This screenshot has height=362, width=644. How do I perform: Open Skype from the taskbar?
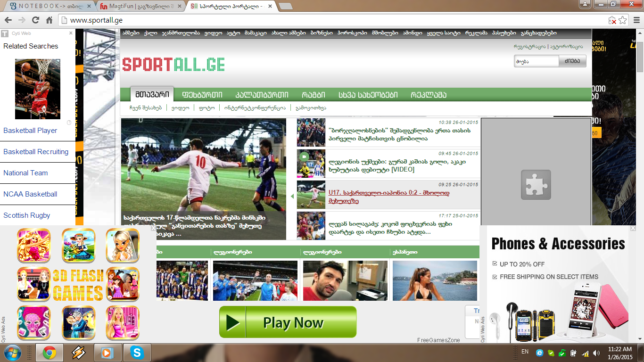(x=137, y=353)
